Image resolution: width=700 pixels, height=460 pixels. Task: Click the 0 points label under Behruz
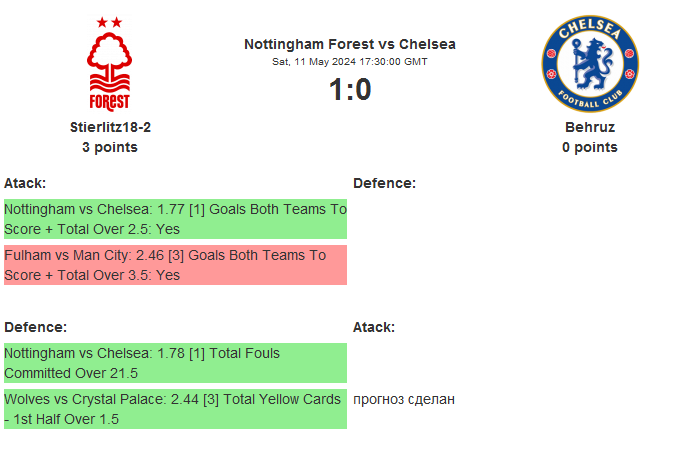click(x=590, y=147)
